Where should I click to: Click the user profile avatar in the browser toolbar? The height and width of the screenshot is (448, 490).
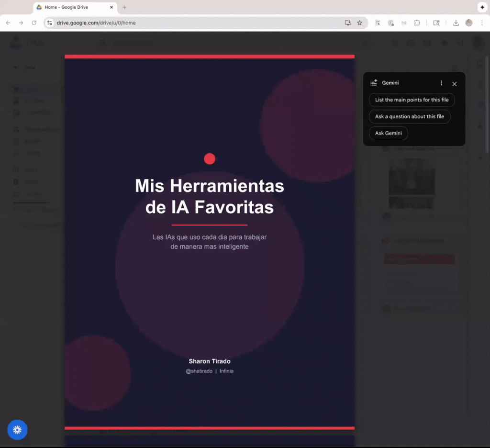pyautogui.click(x=468, y=22)
